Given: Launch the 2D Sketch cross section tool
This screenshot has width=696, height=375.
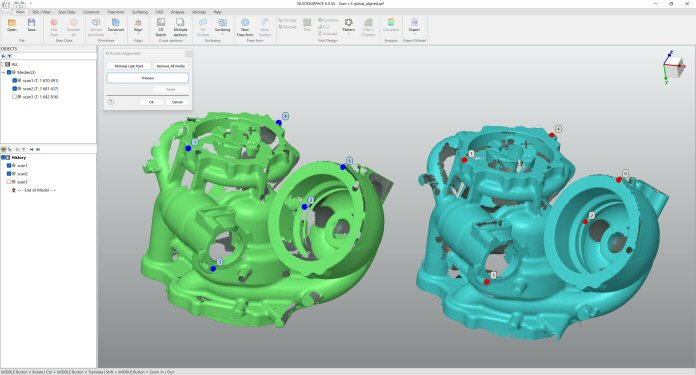Looking at the screenshot, I should [161, 27].
